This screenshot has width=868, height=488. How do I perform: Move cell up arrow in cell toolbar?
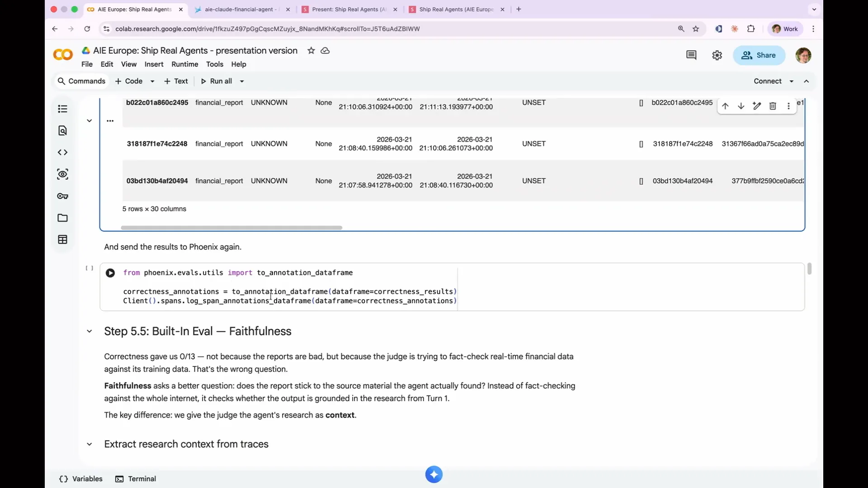[x=725, y=106]
